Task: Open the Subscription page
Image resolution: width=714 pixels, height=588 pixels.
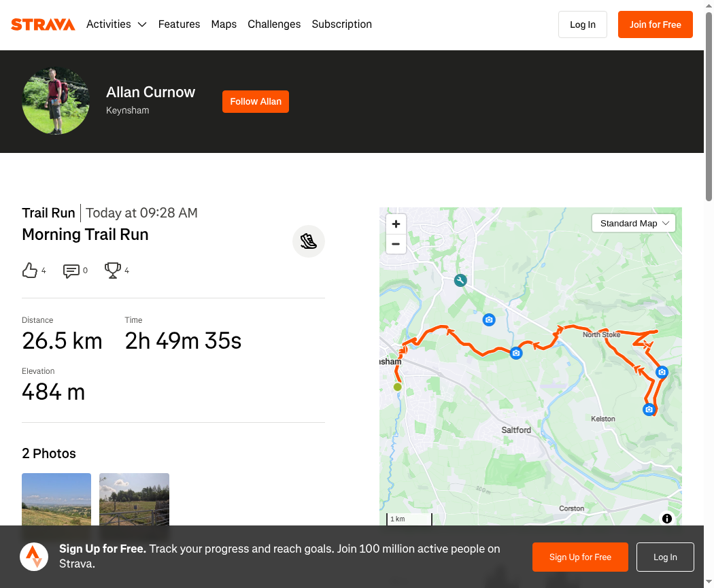Action: (341, 24)
